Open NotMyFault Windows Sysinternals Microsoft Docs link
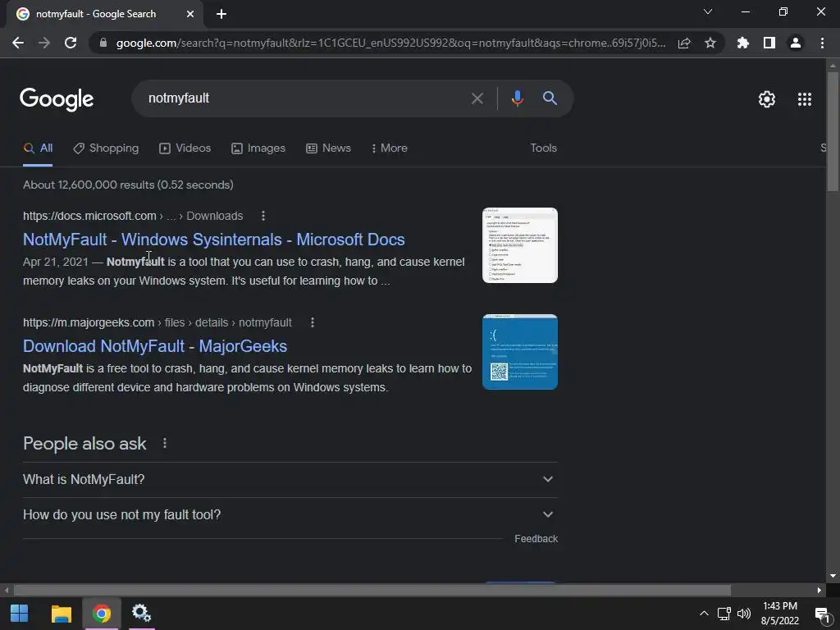 (214, 240)
